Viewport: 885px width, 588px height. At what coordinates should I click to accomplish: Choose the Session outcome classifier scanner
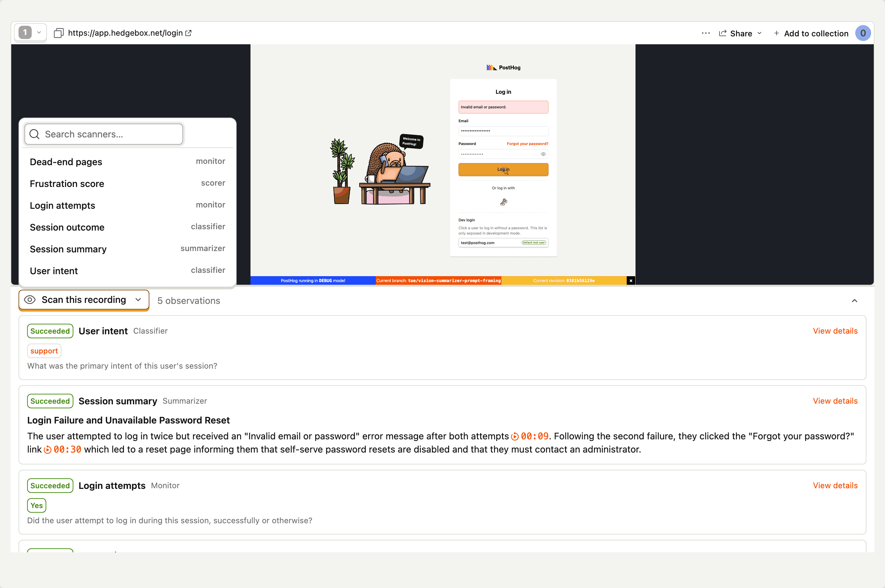pos(127,227)
